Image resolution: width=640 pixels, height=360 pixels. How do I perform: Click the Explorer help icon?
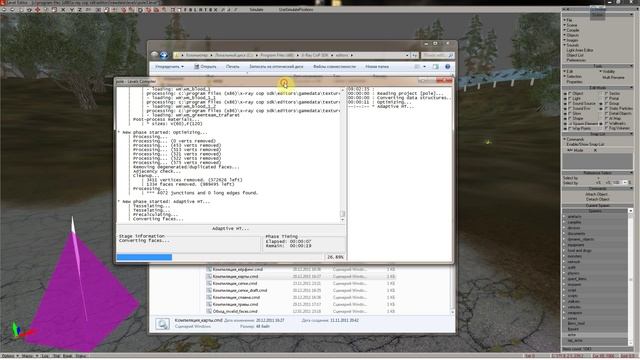tap(447, 67)
